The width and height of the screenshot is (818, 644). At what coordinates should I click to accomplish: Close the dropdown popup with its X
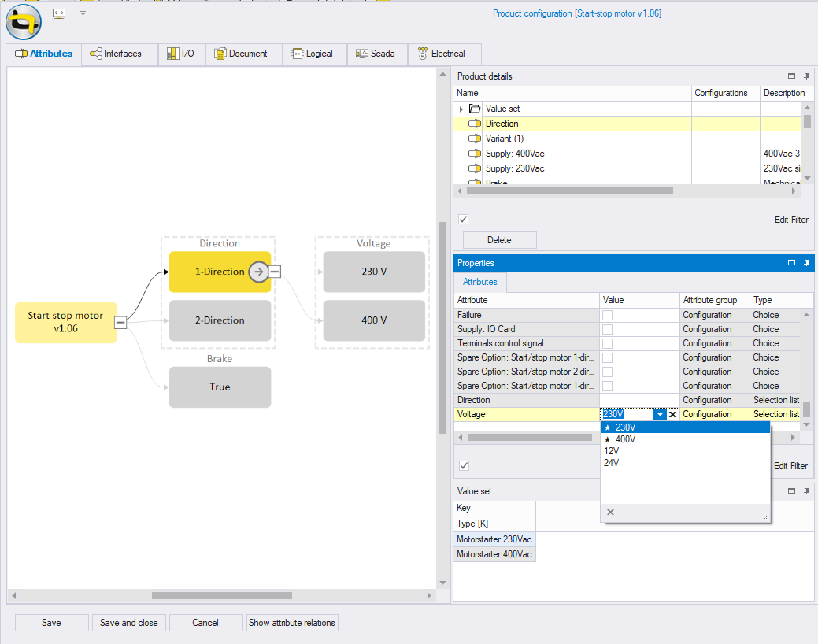click(x=610, y=513)
